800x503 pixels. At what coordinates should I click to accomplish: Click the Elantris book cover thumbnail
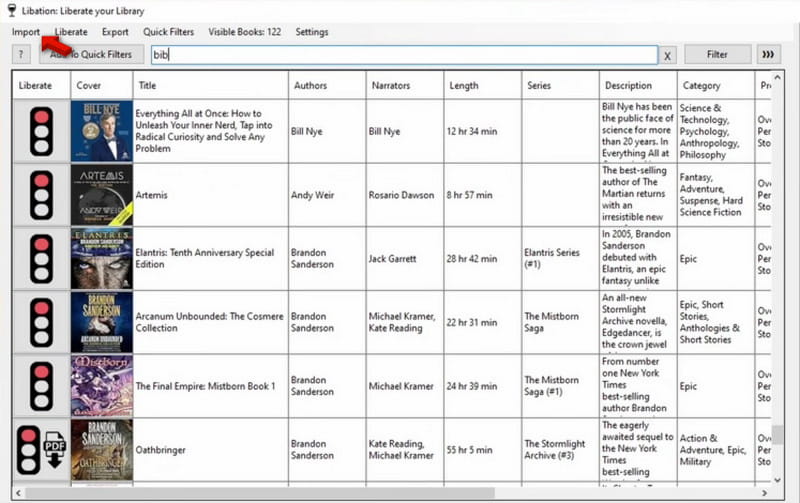102,259
